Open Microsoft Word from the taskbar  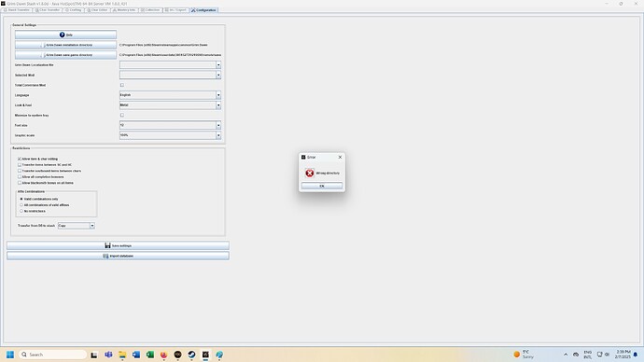click(x=136, y=355)
